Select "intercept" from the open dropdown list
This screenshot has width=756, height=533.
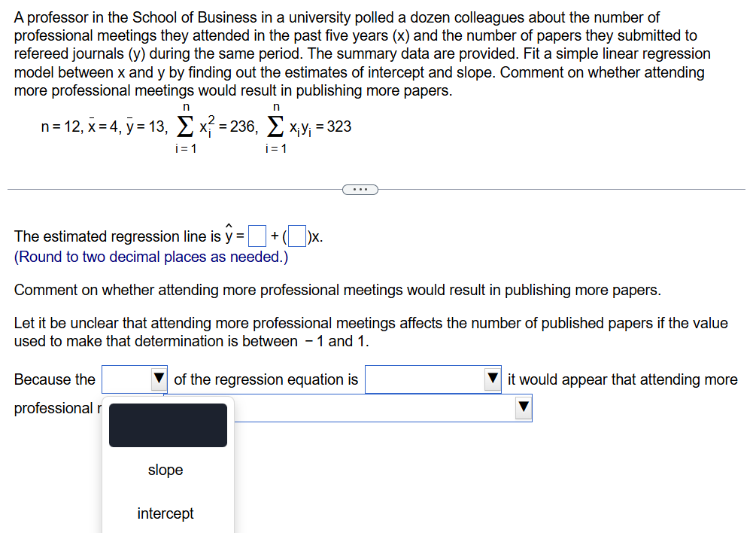point(165,513)
